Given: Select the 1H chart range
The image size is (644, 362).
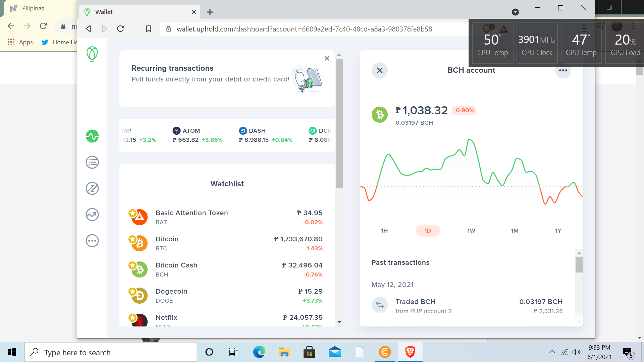Looking at the screenshot, I should click(384, 231).
